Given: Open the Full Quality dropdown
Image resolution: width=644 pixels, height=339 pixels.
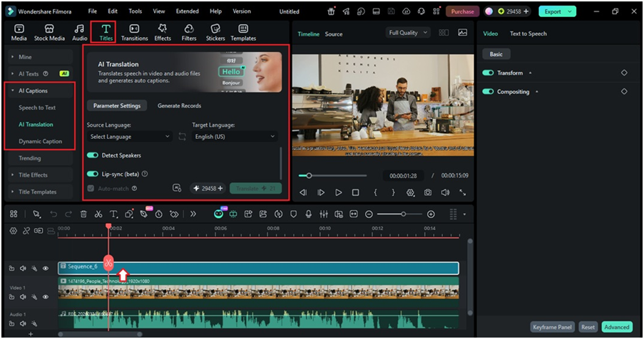Looking at the screenshot, I should point(408,33).
